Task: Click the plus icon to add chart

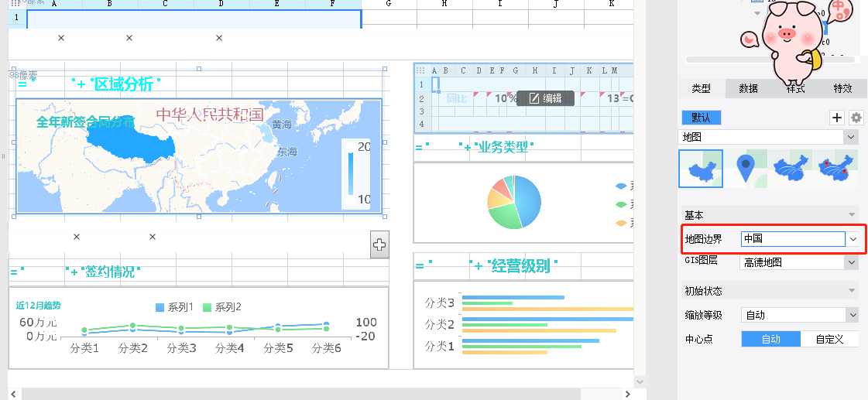Action: [837, 118]
